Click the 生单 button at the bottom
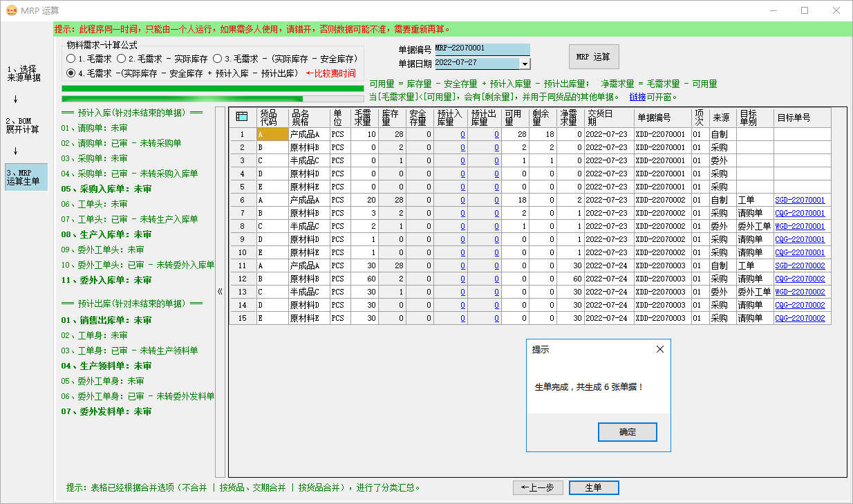 click(593, 487)
